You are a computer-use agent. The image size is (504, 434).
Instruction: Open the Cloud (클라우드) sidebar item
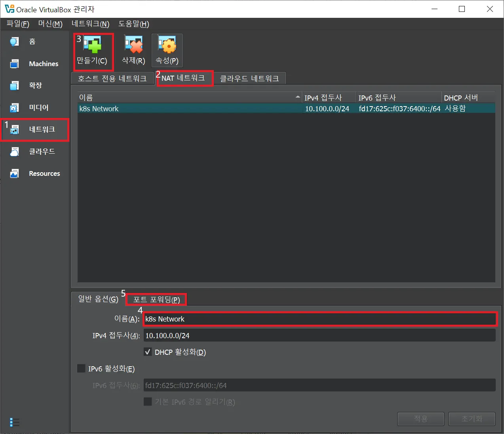(x=35, y=152)
